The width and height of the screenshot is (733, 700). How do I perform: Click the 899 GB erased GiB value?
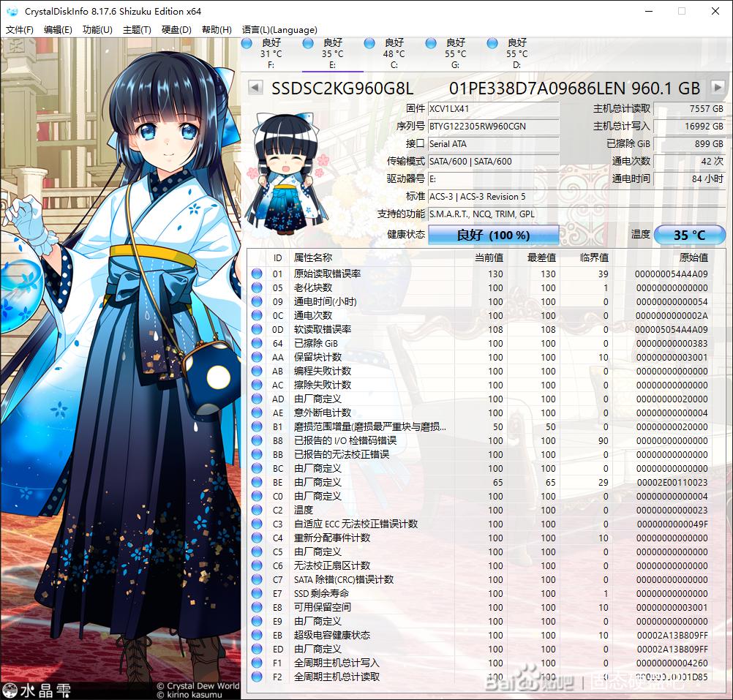pyautogui.click(x=689, y=143)
